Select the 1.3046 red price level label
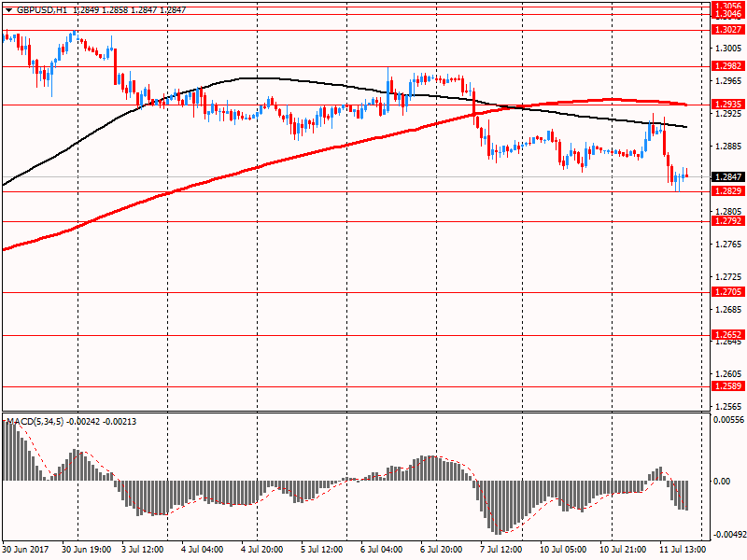Viewport: 747px width, 560px height. (728, 14)
